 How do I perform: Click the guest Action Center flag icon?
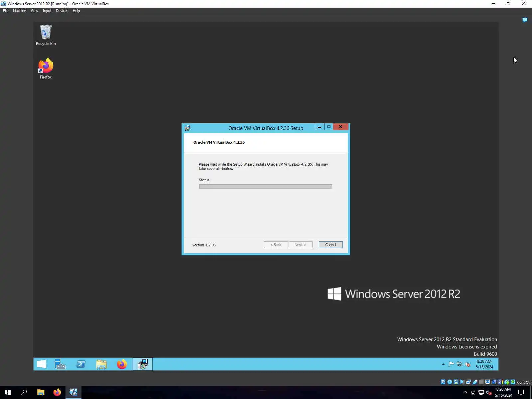tap(451, 364)
